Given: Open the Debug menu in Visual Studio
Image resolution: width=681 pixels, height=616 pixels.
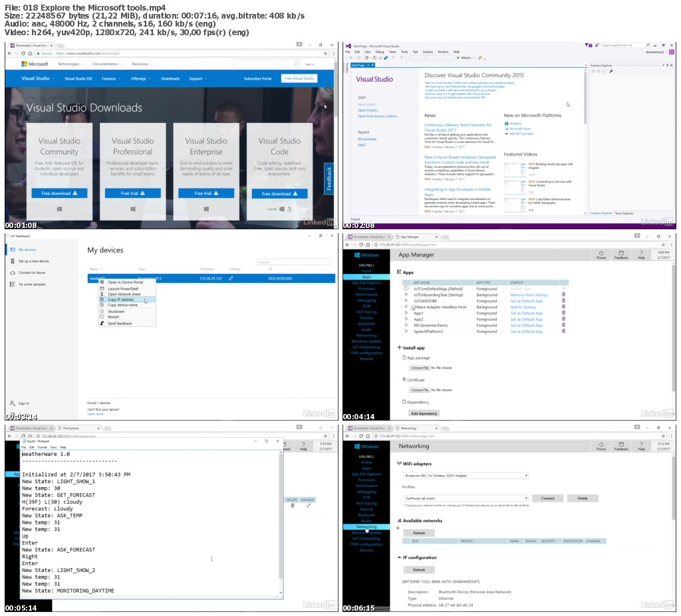Looking at the screenshot, I should coord(380,52).
